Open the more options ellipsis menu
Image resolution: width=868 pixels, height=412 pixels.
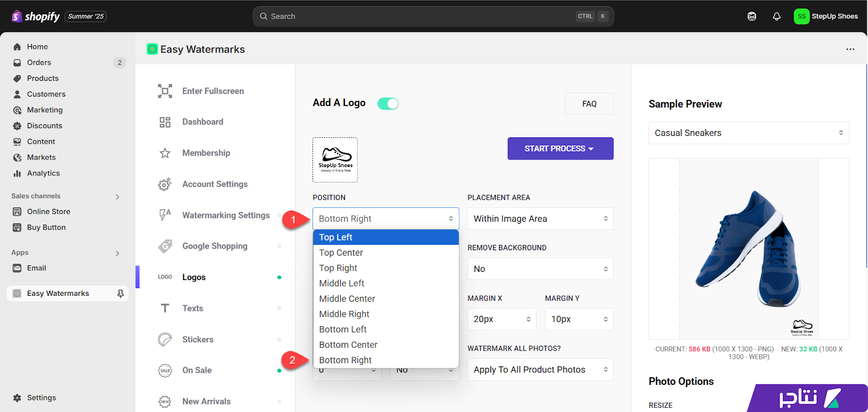[x=850, y=49]
